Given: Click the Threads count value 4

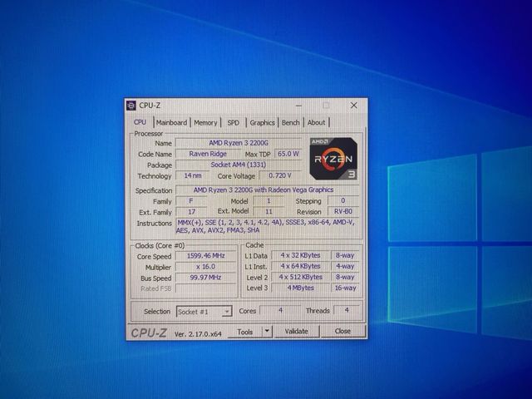Looking at the screenshot, I should (347, 310).
